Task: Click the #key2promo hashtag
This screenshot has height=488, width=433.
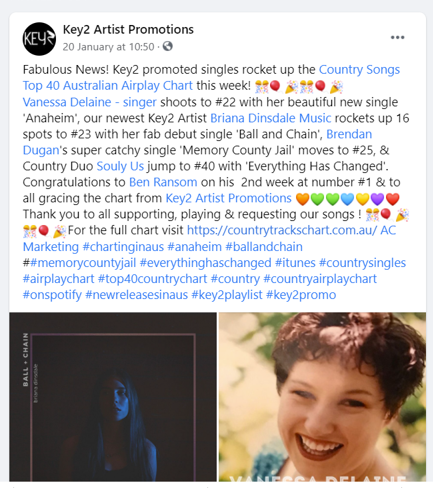Action: click(x=301, y=295)
